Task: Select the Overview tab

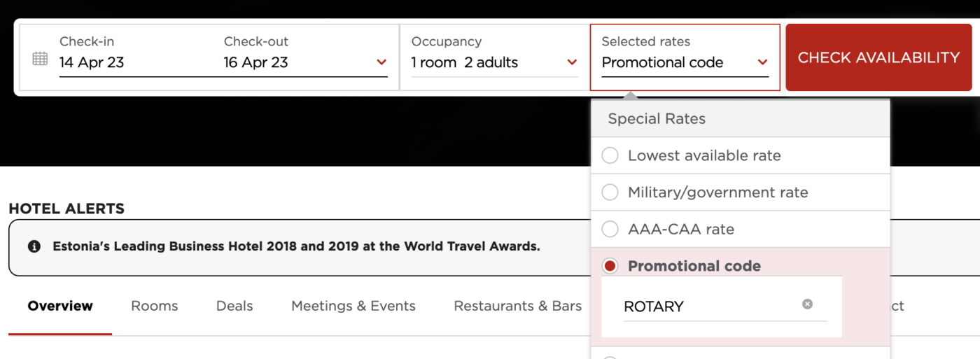Action: 60,306
